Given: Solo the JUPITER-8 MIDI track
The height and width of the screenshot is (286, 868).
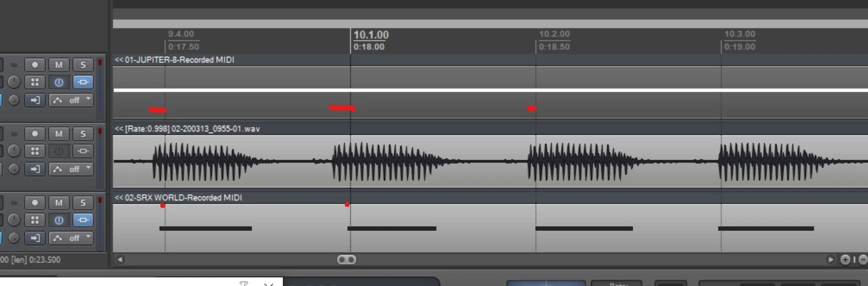Looking at the screenshot, I should (83, 65).
